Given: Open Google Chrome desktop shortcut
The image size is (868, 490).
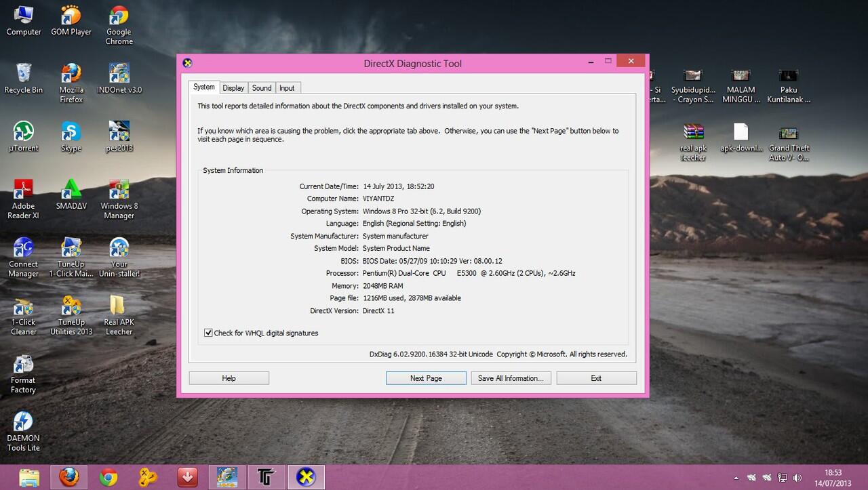Looking at the screenshot, I should click(119, 25).
